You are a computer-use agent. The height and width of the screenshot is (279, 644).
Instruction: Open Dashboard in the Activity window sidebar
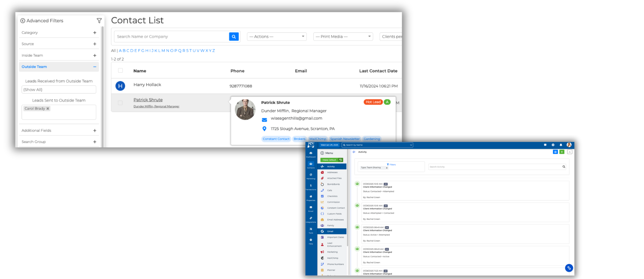click(311, 154)
